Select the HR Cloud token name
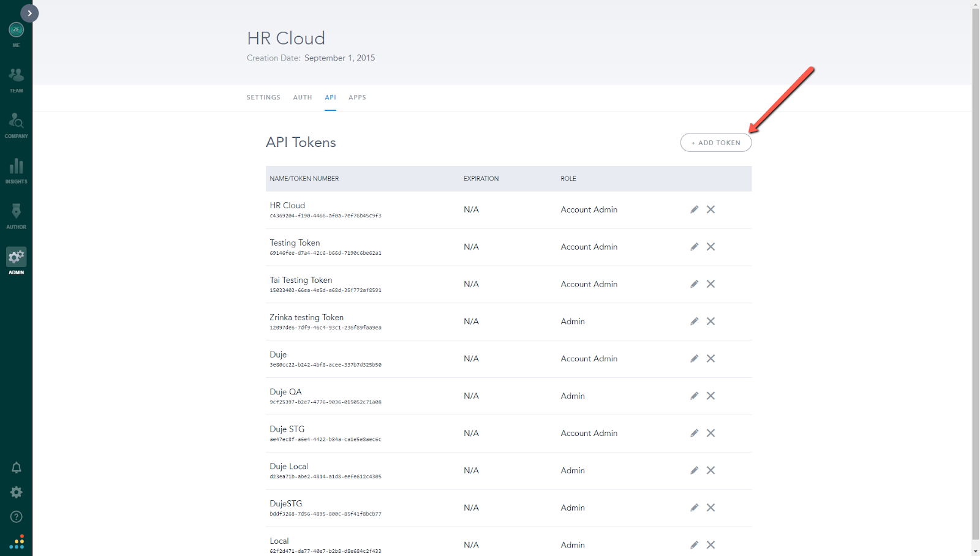The height and width of the screenshot is (556, 980). point(287,206)
